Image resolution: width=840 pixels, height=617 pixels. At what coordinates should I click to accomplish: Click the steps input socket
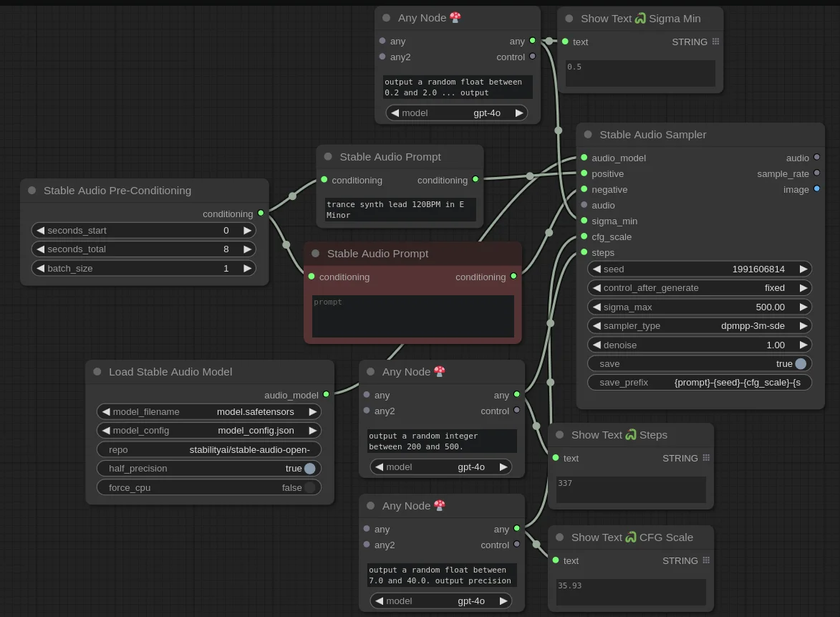point(584,252)
